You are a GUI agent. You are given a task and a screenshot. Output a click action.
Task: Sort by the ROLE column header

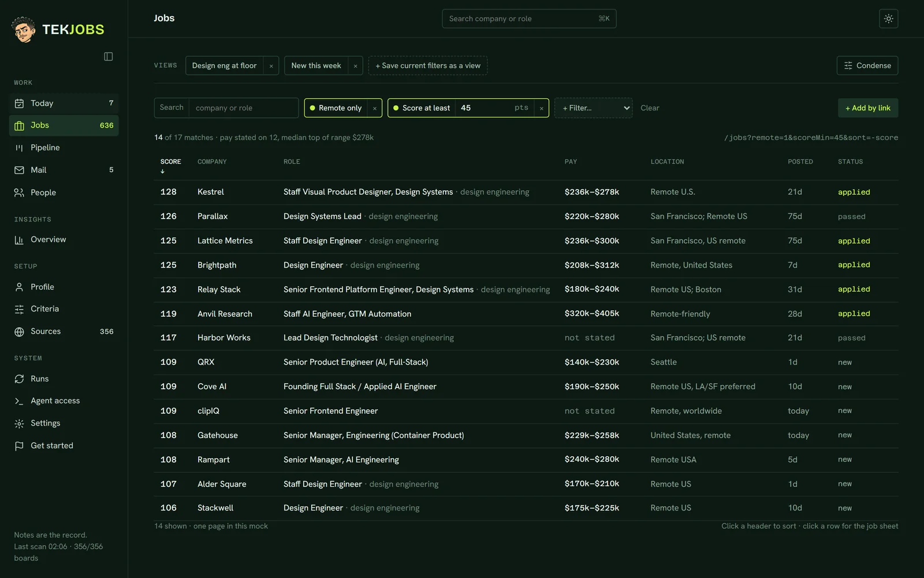point(292,162)
